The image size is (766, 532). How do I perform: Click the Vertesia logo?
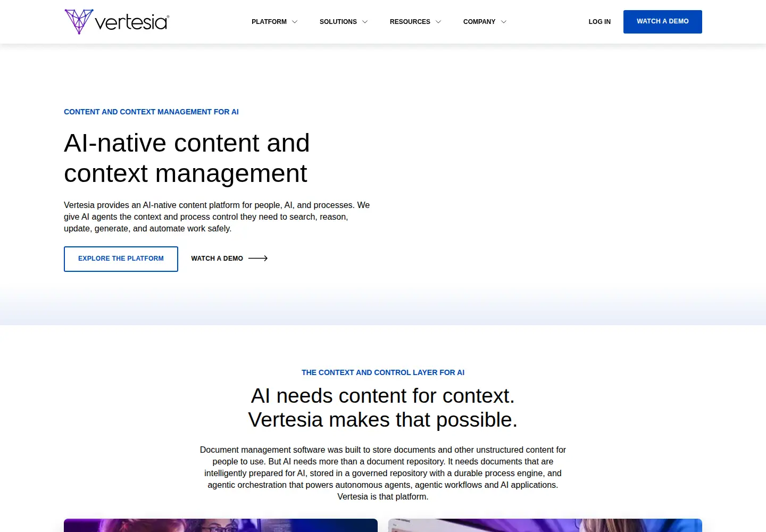(x=116, y=22)
